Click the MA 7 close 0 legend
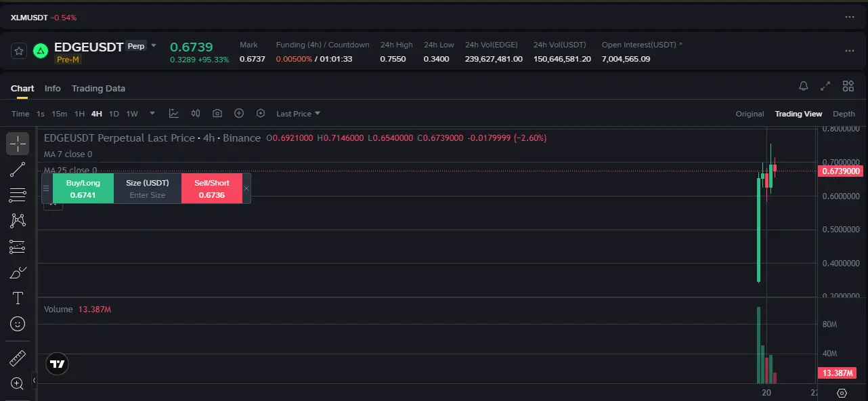 click(x=68, y=154)
